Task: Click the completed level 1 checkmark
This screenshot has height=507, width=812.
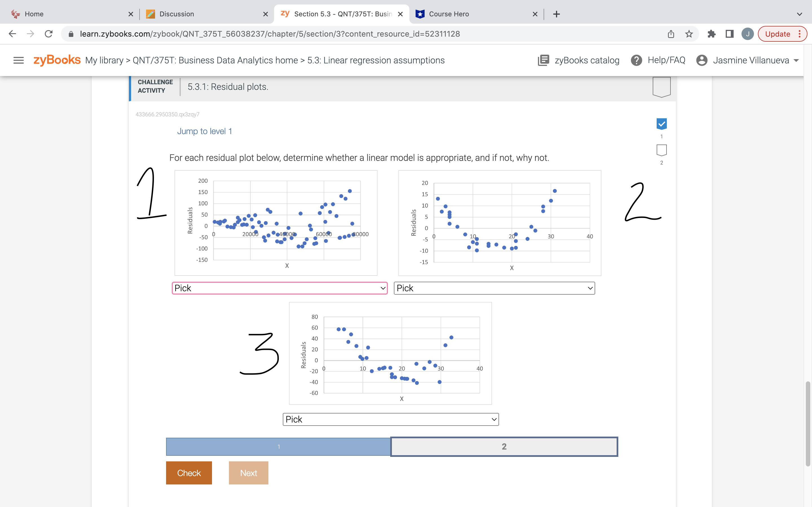Action: [661, 124]
